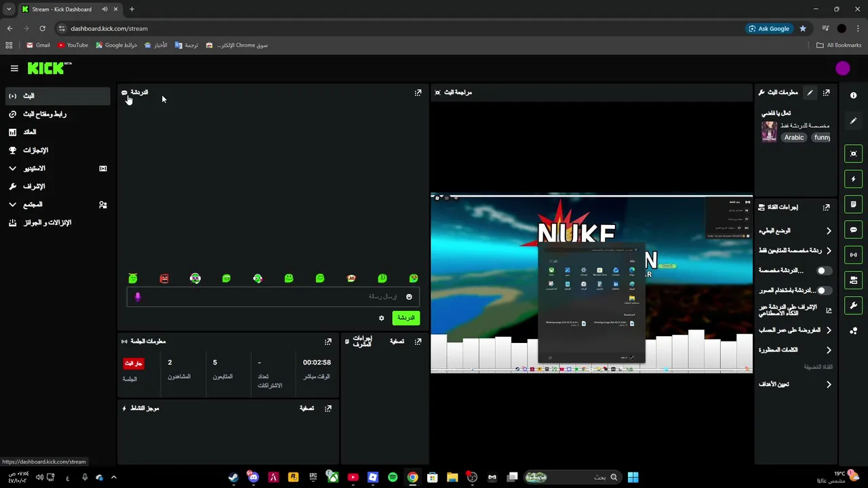Image resolution: width=868 pixels, height=488 pixels.
Task: Open chat settings gear icon
Action: tap(381, 318)
